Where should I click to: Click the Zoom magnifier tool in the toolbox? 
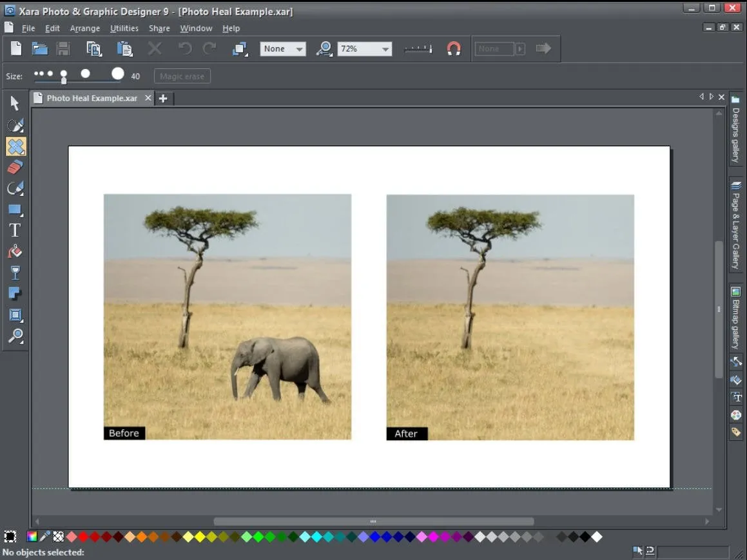15,336
